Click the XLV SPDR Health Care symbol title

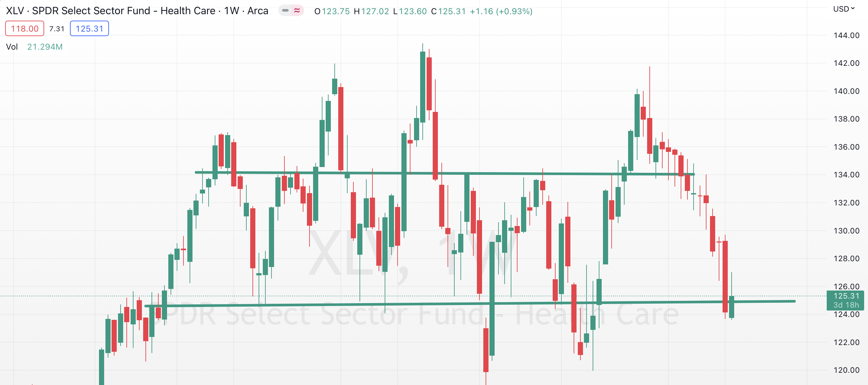point(137,11)
